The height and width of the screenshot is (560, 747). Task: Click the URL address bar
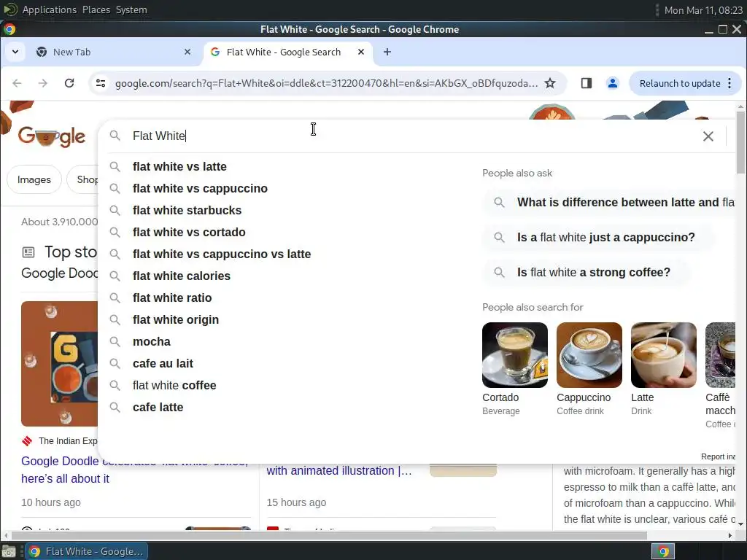coord(326,83)
